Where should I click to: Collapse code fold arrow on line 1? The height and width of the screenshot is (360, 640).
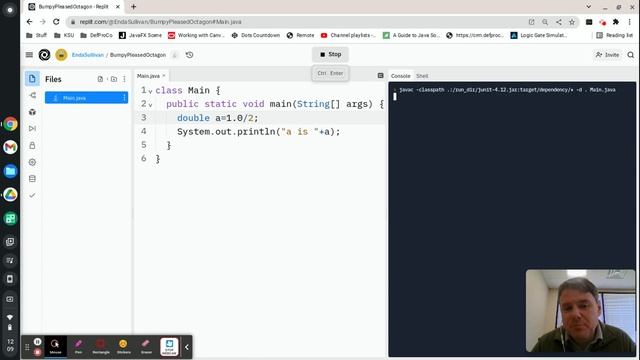[151, 91]
